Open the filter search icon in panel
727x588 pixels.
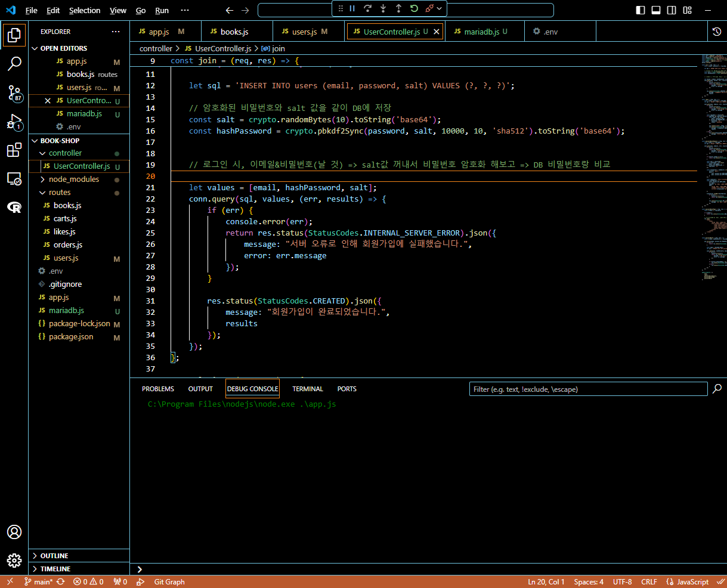coord(717,389)
